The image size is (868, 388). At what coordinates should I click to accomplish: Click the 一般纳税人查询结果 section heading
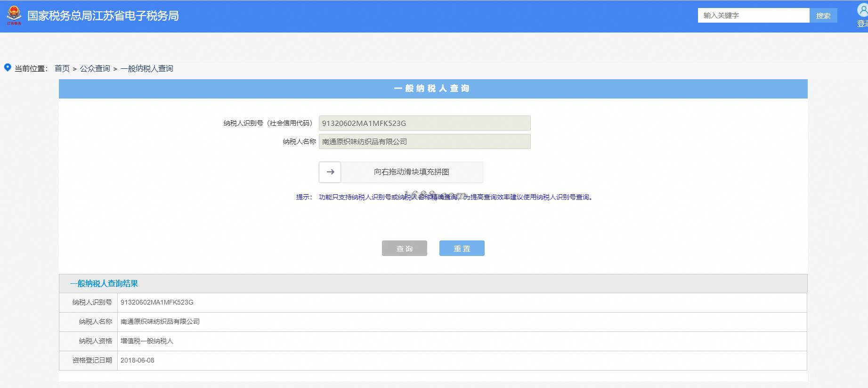[x=104, y=283]
